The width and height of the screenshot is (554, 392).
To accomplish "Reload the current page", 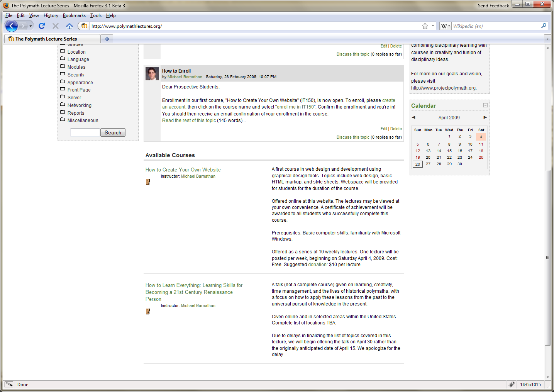I will tap(42, 26).
